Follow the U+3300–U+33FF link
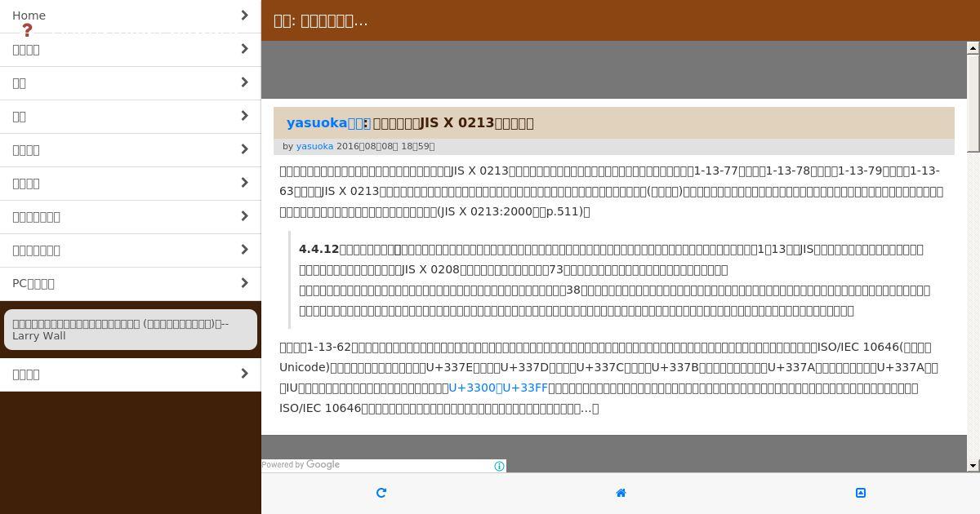Viewport: 980px width, 514px height. 498,388
